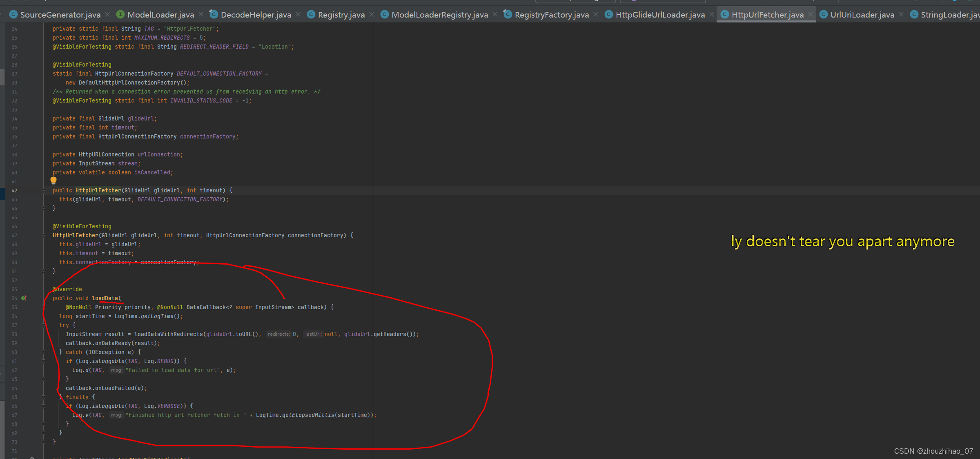Click getLogTime on line 56
This screenshot has width=980, height=459.
(x=157, y=316)
